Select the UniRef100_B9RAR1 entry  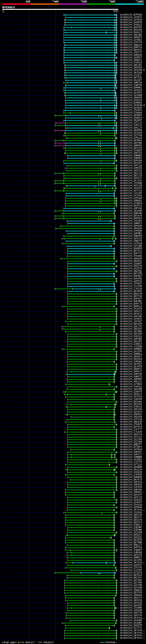[x=131, y=87]
